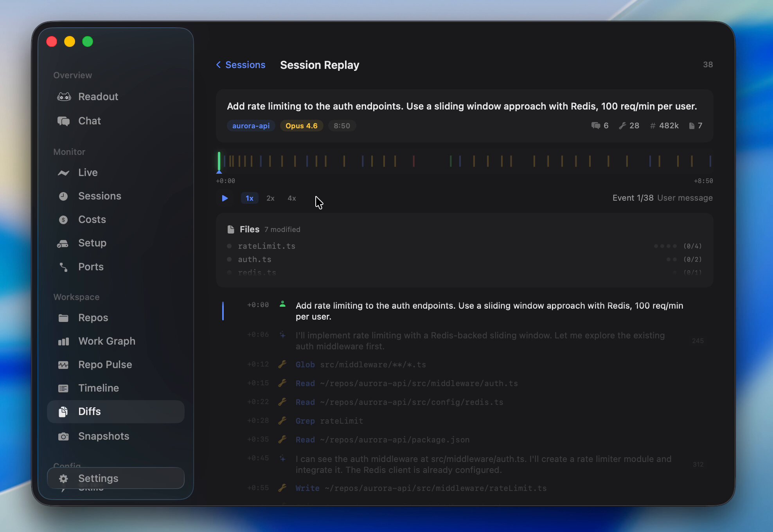Image resolution: width=773 pixels, height=532 pixels.
Task: Click the red marker on the replay timeline
Action: 413,161
